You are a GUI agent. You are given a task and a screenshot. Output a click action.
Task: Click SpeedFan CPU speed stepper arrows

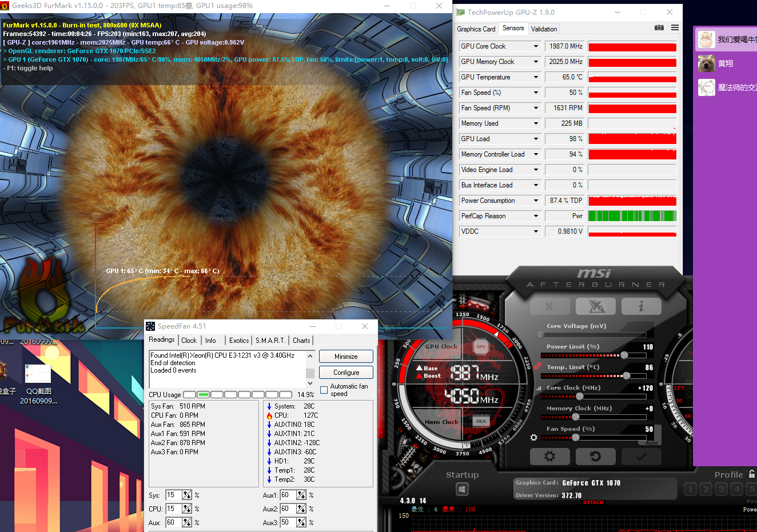[x=187, y=509]
